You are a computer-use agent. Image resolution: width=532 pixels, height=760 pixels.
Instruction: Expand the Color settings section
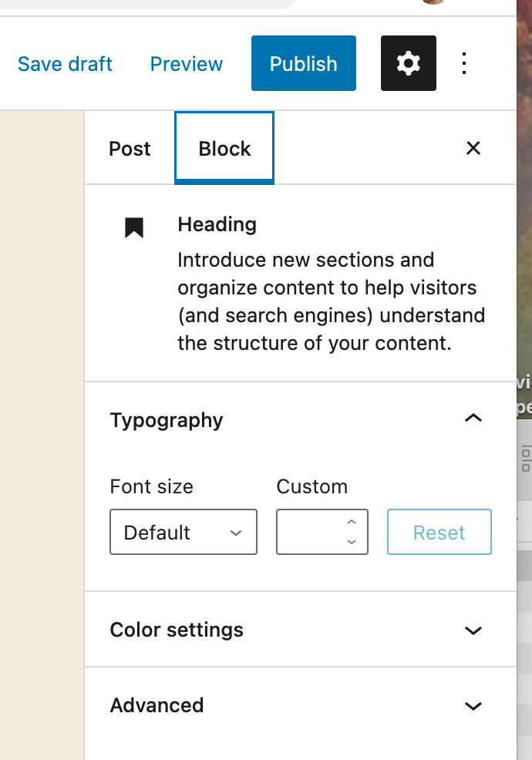coord(473,630)
